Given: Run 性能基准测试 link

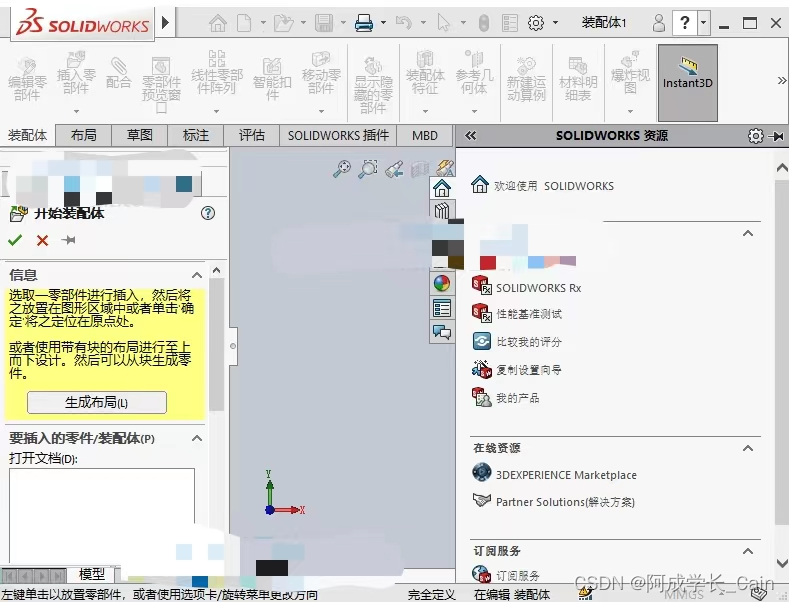Looking at the screenshot, I should (x=517, y=314).
